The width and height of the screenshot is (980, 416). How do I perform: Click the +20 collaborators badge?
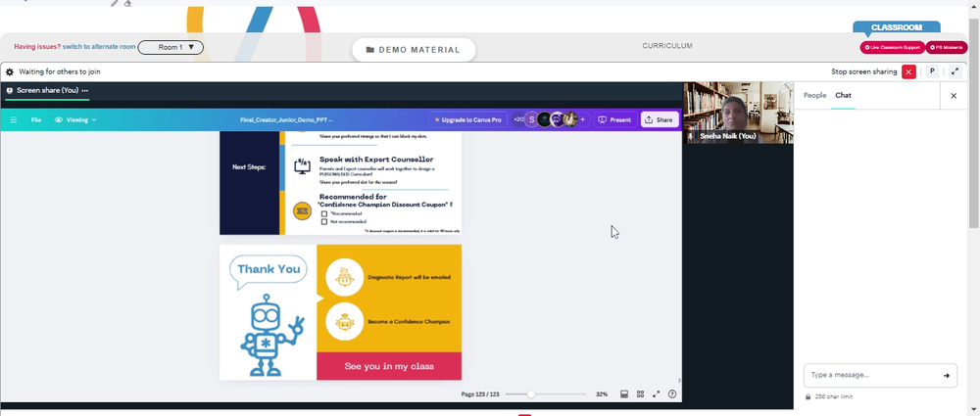(518, 120)
